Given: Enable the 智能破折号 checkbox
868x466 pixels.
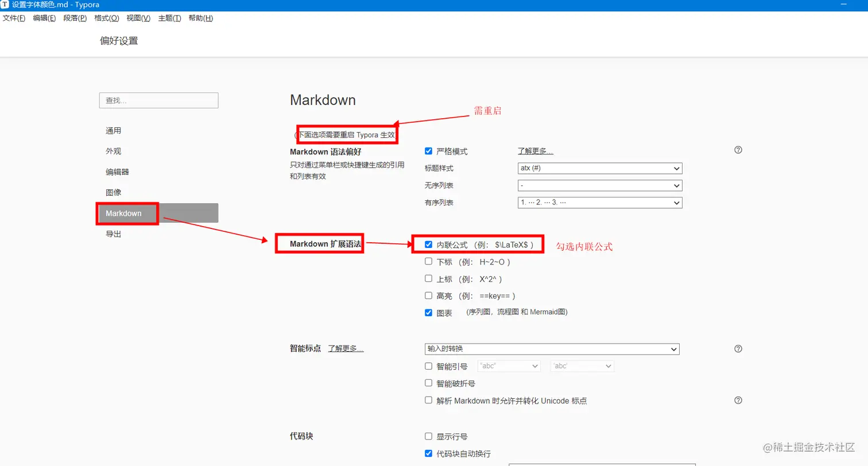Looking at the screenshot, I should (x=428, y=383).
